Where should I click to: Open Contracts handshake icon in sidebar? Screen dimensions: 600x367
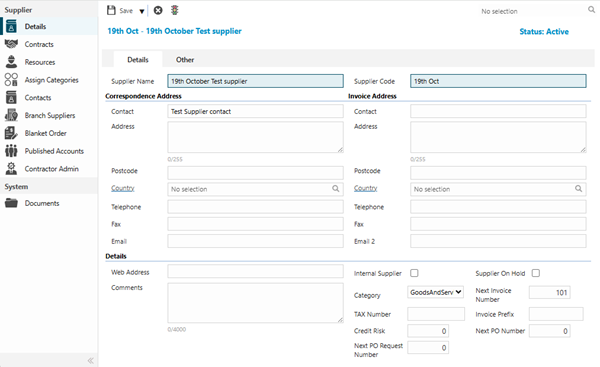[x=11, y=44]
